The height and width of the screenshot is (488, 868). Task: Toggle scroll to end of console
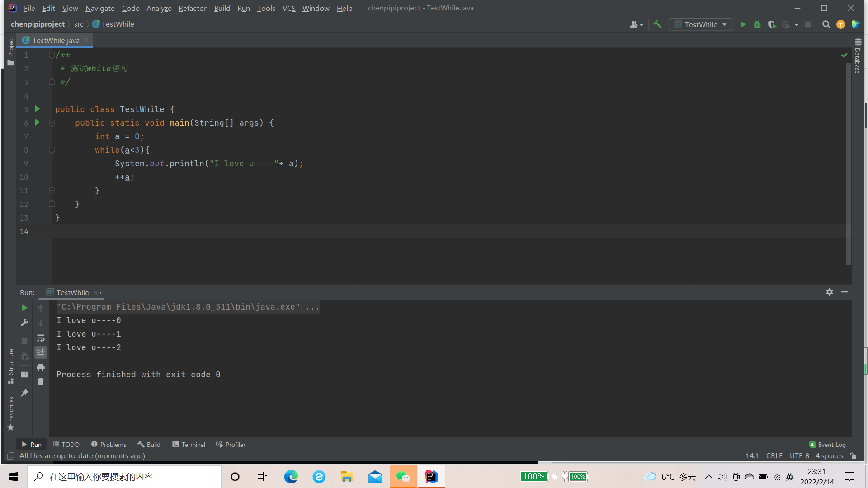pyautogui.click(x=41, y=352)
